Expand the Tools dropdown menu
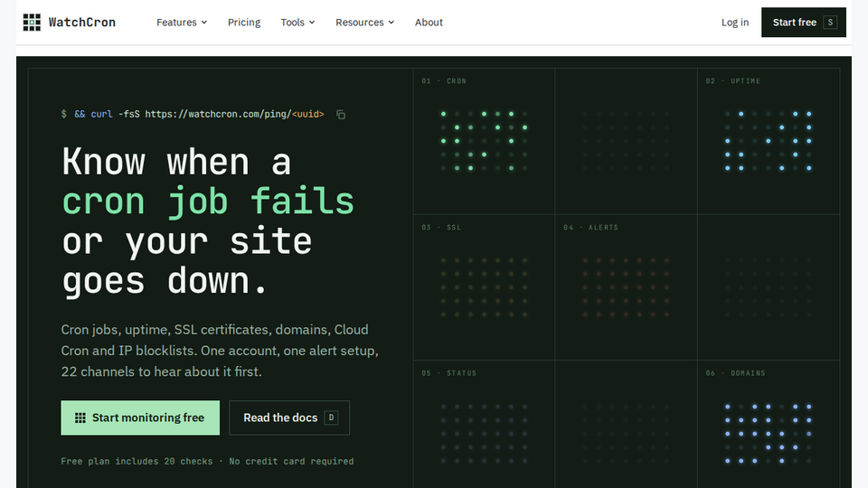Screen dimensions: 868x488 pos(297,22)
